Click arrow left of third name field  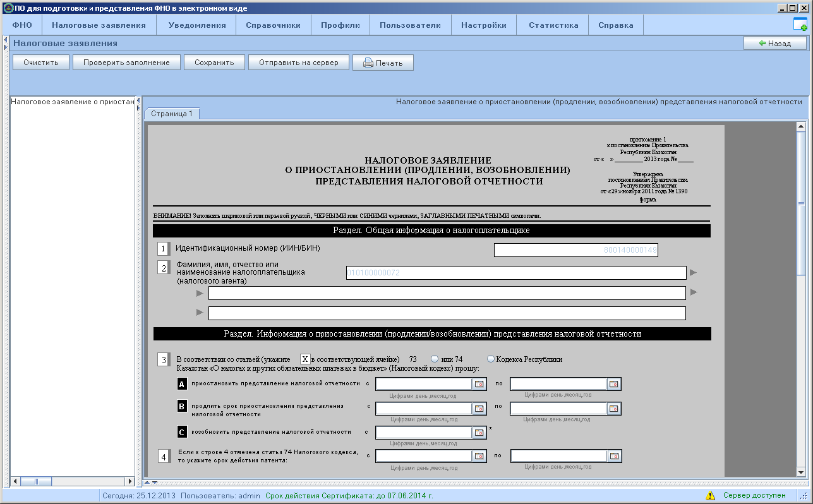point(200,313)
